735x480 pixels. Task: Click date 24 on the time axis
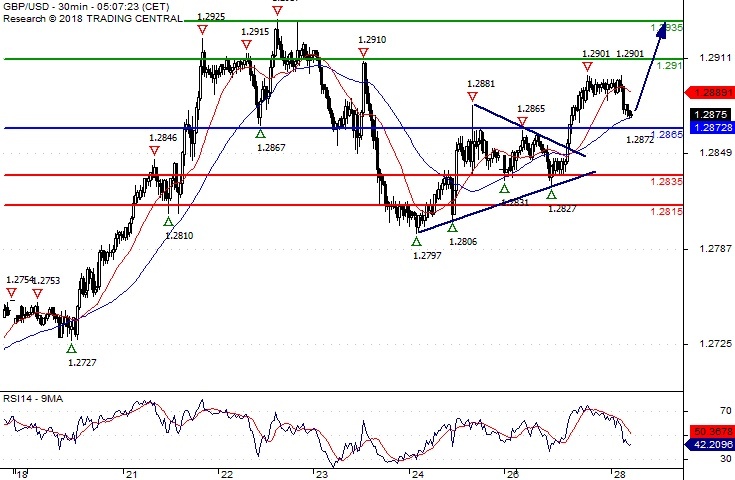(418, 474)
